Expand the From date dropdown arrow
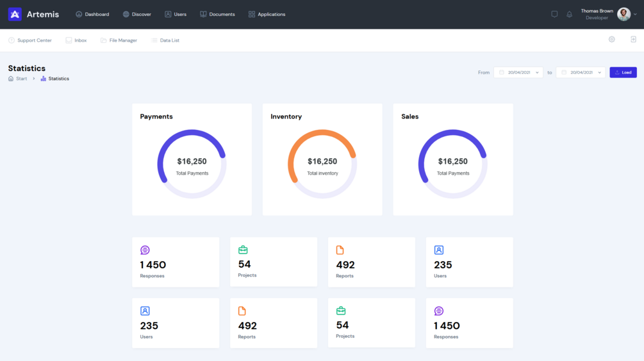Screen dimensions: 644x361 click(x=537, y=72)
